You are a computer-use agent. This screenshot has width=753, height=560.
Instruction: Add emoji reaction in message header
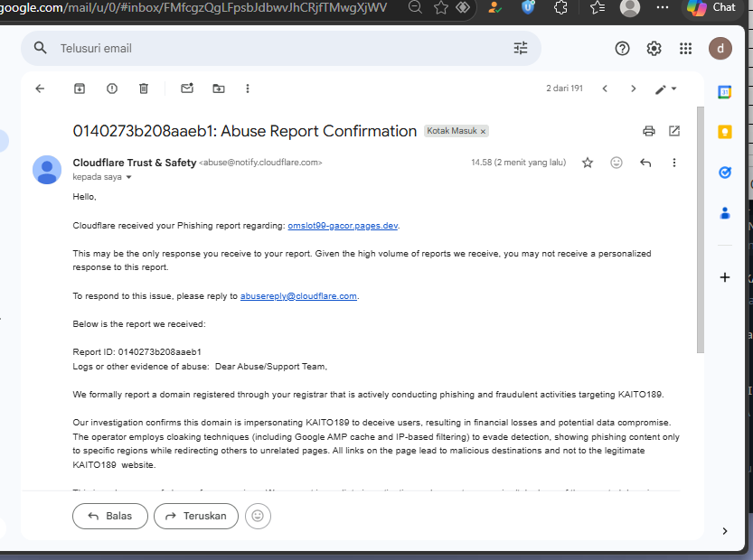coord(617,163)
